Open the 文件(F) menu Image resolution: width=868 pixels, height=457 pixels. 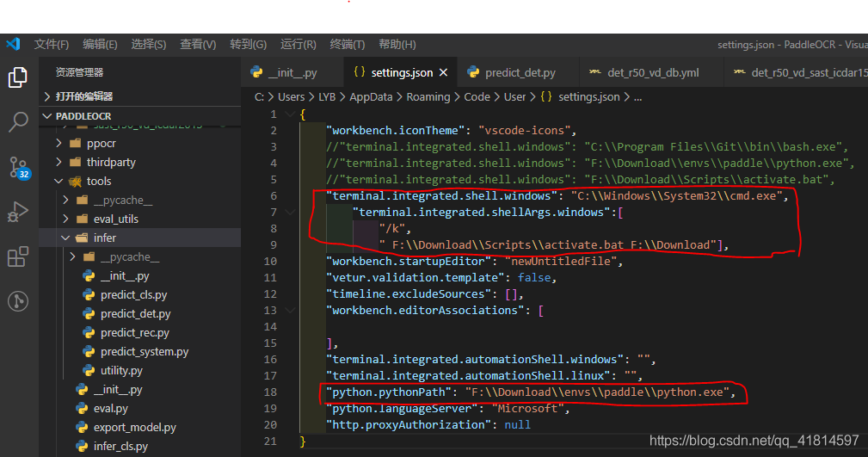tap(52, 44)
